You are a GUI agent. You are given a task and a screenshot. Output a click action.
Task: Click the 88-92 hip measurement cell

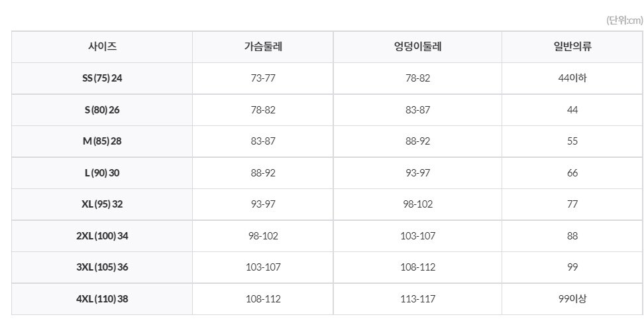click(417, 141)
